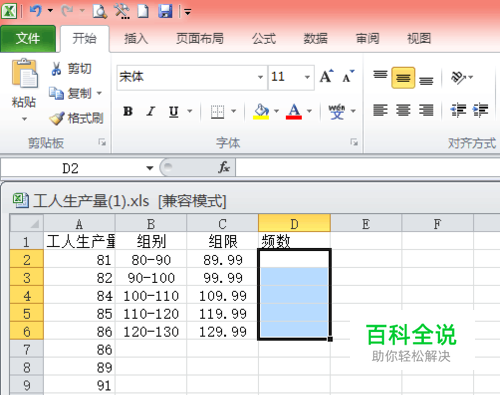Screen dimensions: 500x395
Task: Select column D header
Action: point(294,224)
